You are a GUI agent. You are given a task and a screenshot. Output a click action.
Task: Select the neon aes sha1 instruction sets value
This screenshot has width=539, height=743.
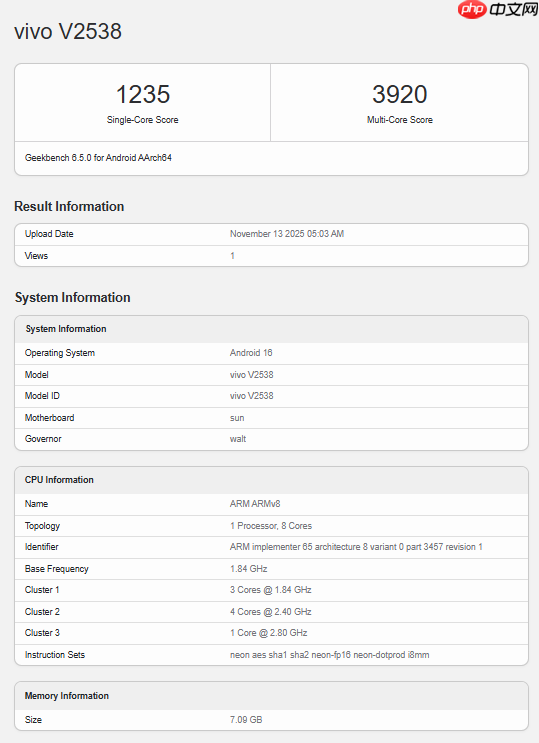click(329, 655)
